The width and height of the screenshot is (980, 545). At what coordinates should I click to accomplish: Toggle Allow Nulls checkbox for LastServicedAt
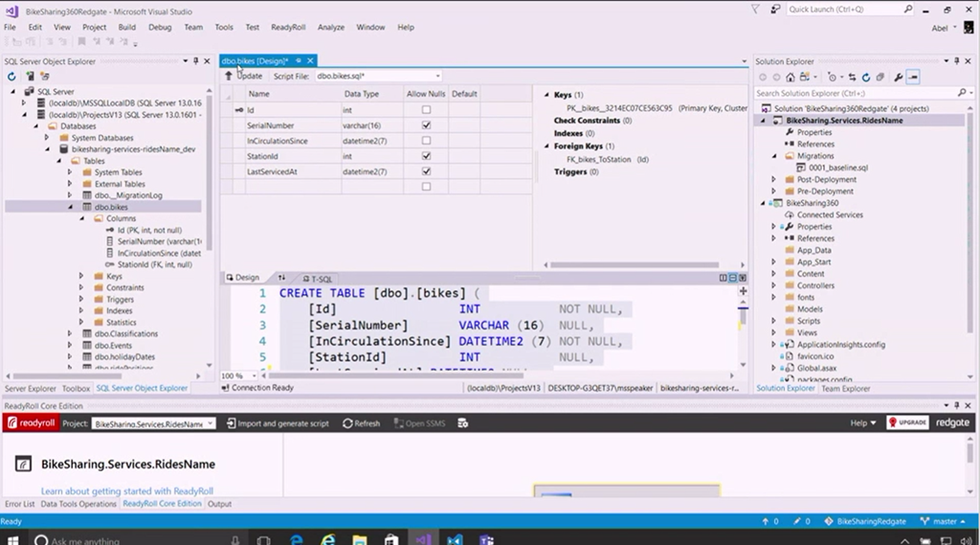426,171
